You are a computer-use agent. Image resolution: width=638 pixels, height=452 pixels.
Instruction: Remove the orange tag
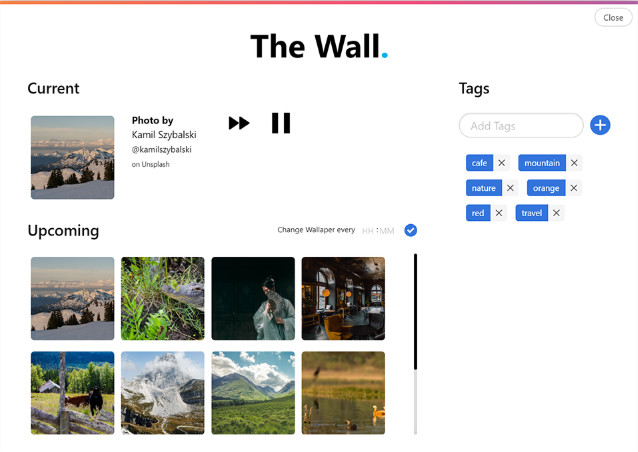(x=573, y=188)
